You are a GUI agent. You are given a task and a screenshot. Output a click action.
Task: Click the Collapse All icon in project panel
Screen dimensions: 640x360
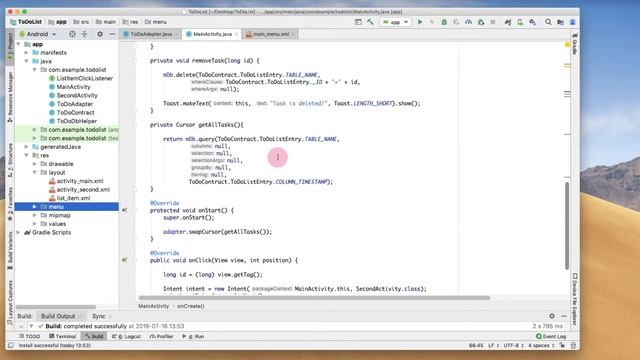pyautogui.click(x=84, y=34)
